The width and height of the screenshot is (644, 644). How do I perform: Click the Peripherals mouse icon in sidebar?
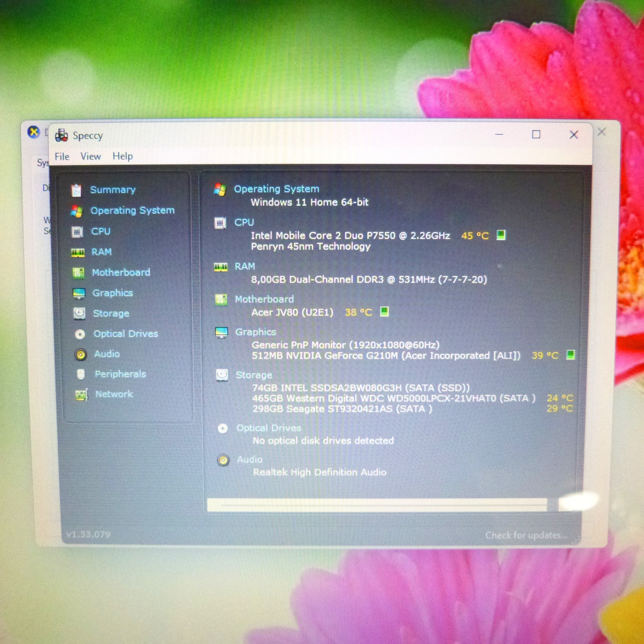coord(81,374)
